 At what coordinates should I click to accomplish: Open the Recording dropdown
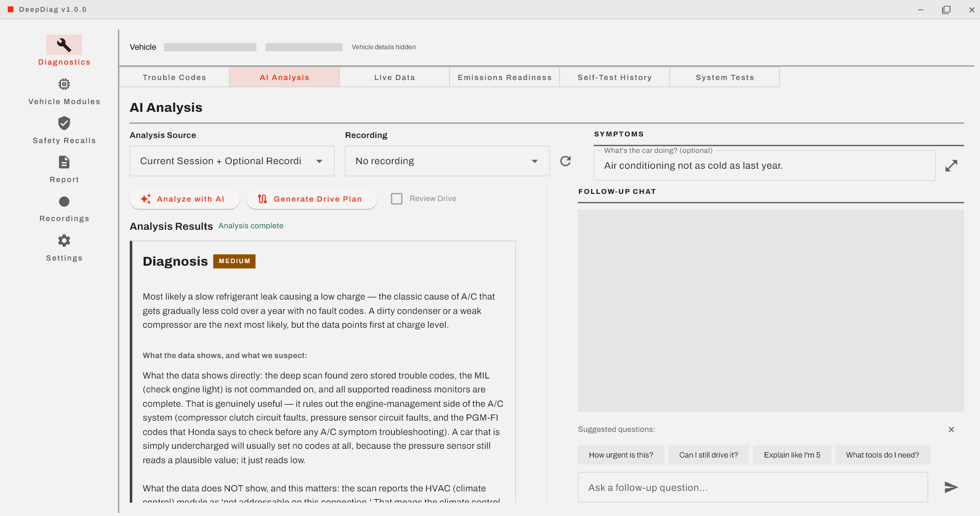click(447, 161)
